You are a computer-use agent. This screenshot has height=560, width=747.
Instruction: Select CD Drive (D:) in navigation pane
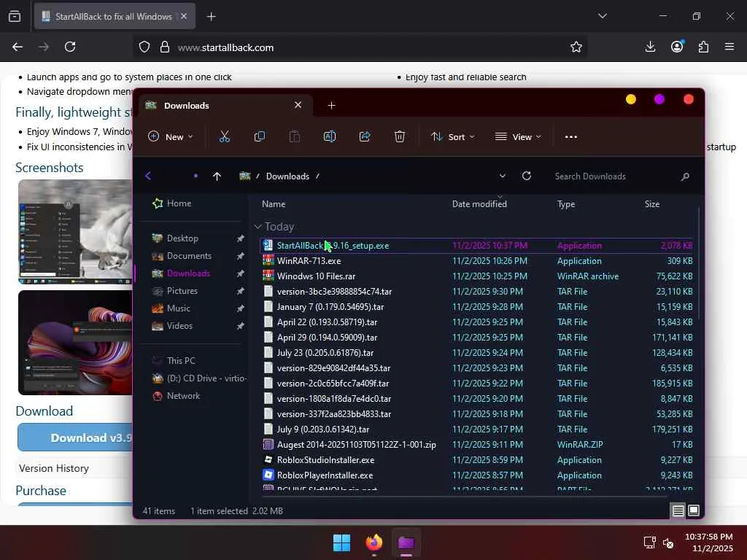click(x=198, y=378)
